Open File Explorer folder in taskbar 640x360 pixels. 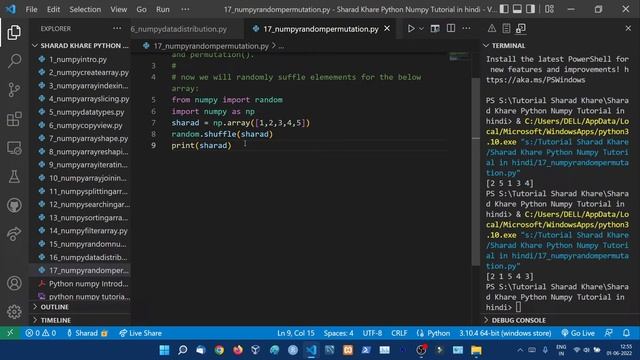476,350
